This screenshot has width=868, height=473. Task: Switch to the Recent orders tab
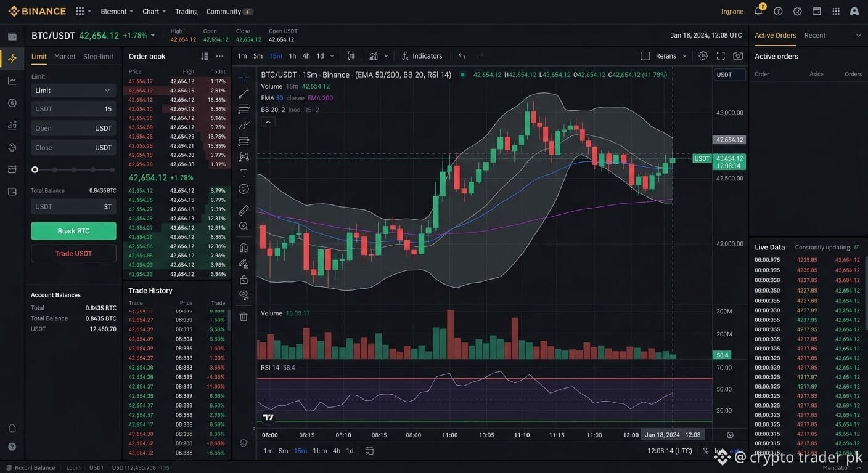coord(815,36)
